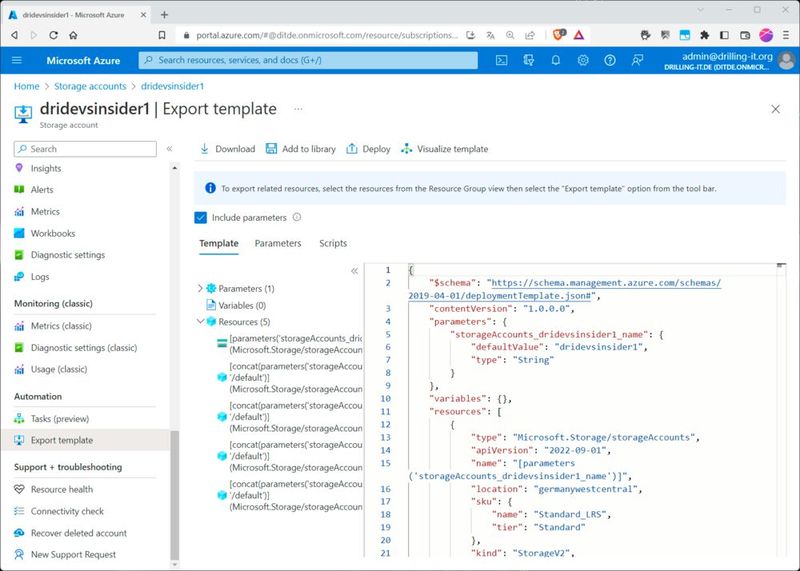Open Tasks (preview)
The image size is (800, 571).
click(x=60, y=418)
